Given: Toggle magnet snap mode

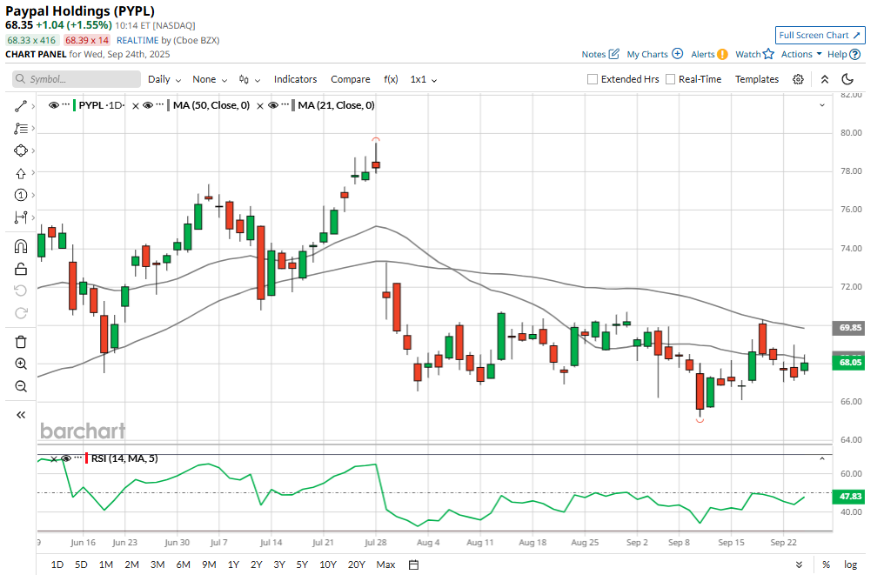Looking at the screenshot, I should (x=21, y=246).
